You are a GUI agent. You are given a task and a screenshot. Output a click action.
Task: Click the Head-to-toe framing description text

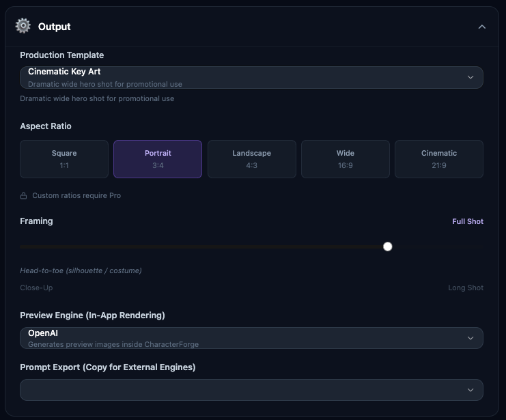pyautogui.click(x=81, y=270)
